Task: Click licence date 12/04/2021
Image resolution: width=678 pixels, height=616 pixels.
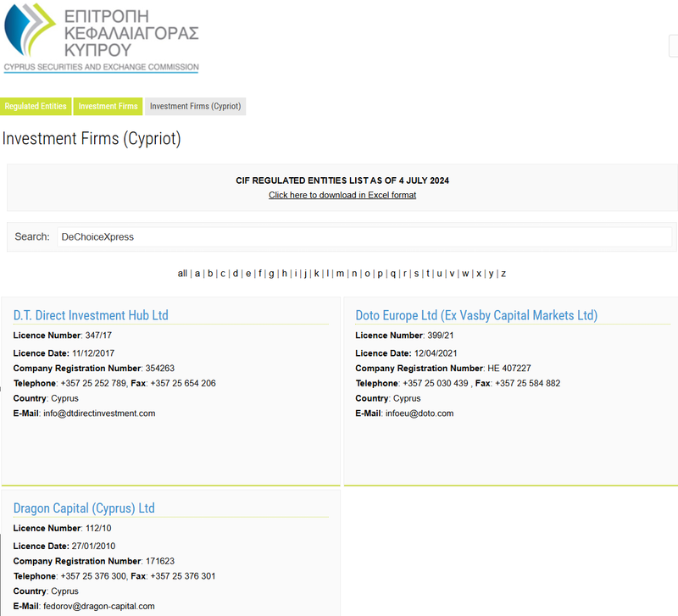Action: click(436, 353)
